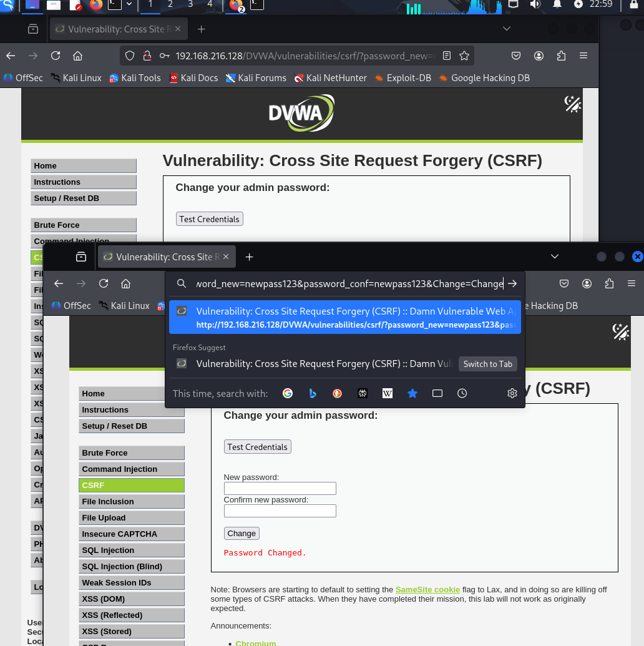Open account icon in back window toolbar
Viewport: 644px width, 646px height.
click(x=539, y=56)
